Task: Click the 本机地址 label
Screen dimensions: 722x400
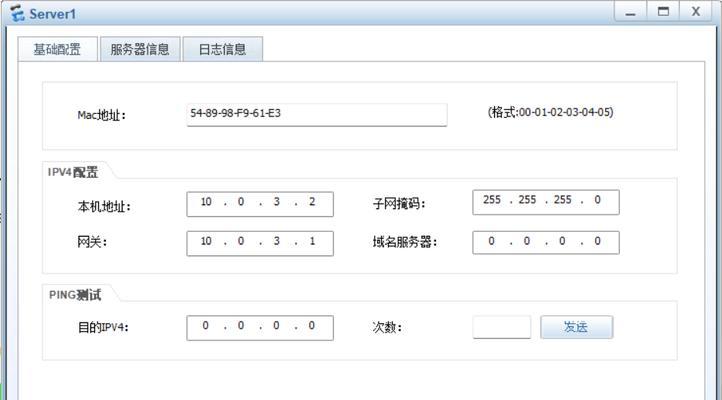Action: point(104,207)
